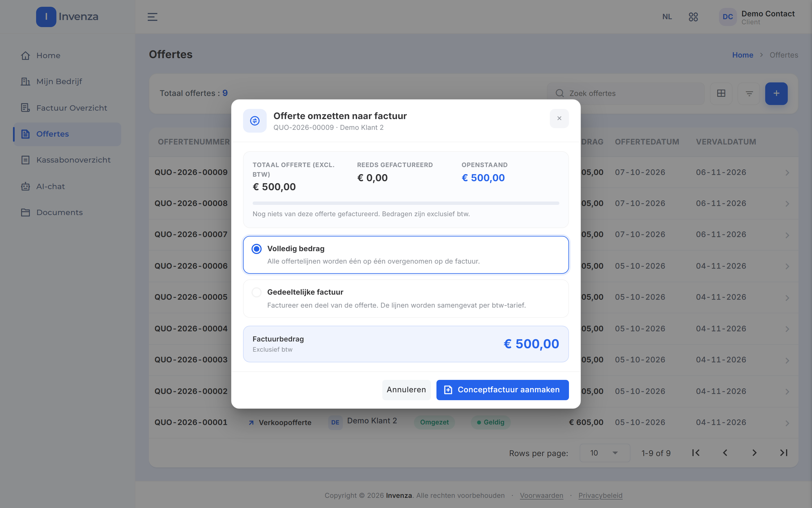812x508 pixels.
Task: Switch to grid view icon
Action: [x=721, y=93]
